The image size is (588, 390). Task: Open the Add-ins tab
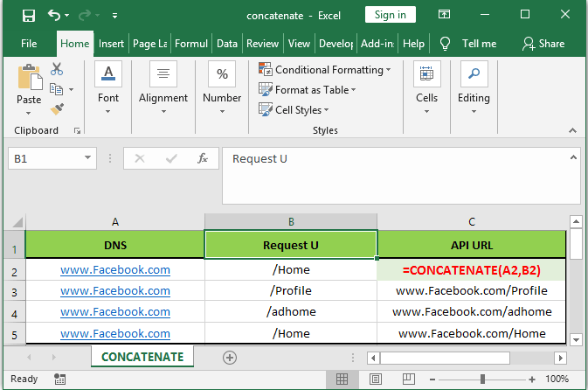[377, 44]
